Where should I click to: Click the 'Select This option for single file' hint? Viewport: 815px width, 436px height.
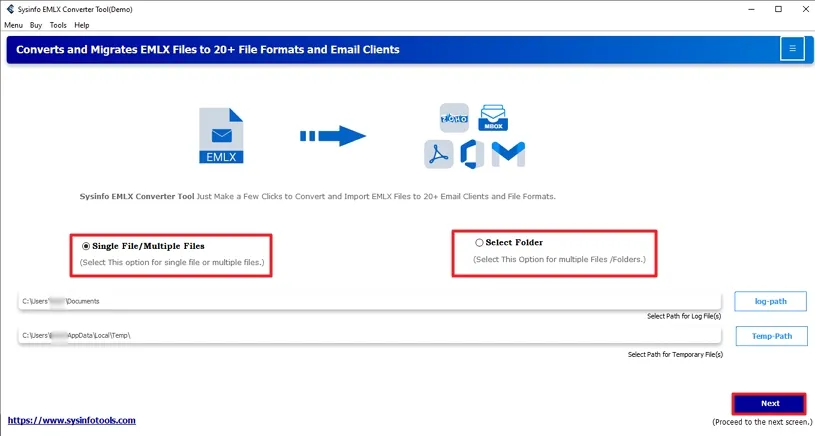pyautogui.click(x=172, y=262)
